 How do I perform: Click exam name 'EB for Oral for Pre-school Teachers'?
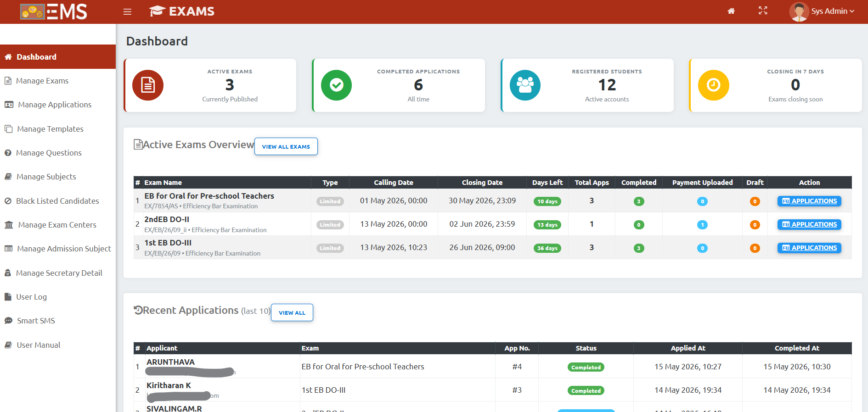[x=209, y=196]
